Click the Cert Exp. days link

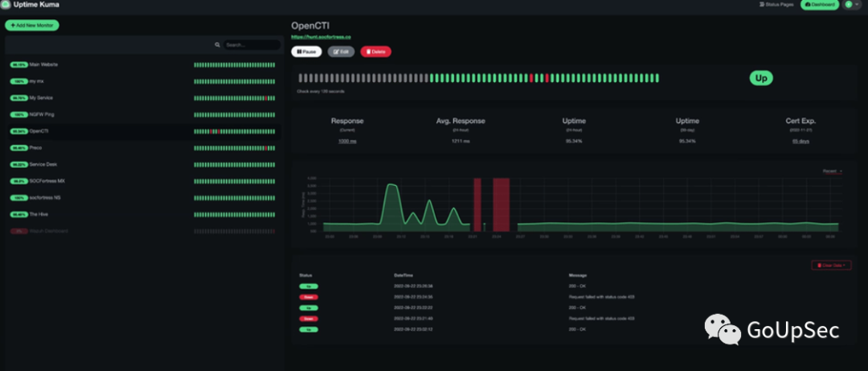tap(800, 142)
